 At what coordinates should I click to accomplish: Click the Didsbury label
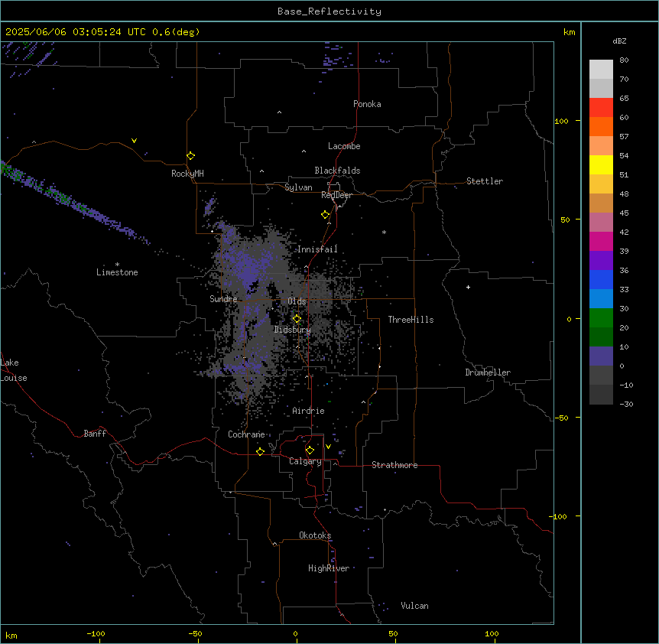pyautogui.click(x=293, y=330)
